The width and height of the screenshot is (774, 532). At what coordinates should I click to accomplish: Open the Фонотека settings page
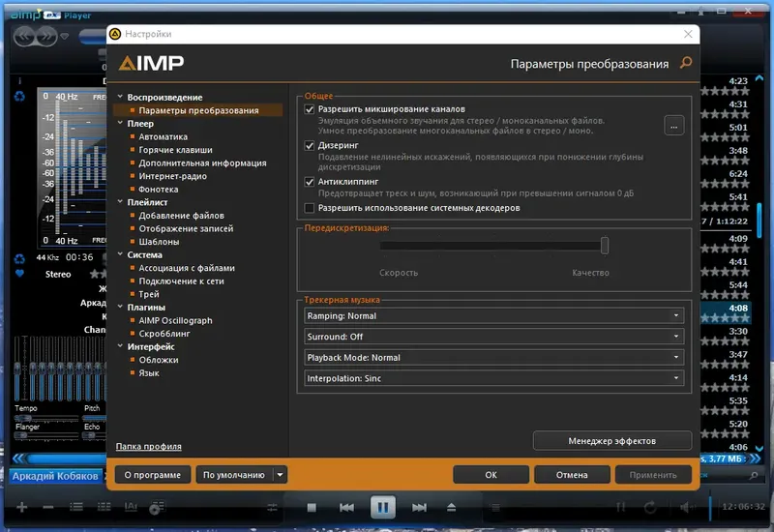[158, 189]
